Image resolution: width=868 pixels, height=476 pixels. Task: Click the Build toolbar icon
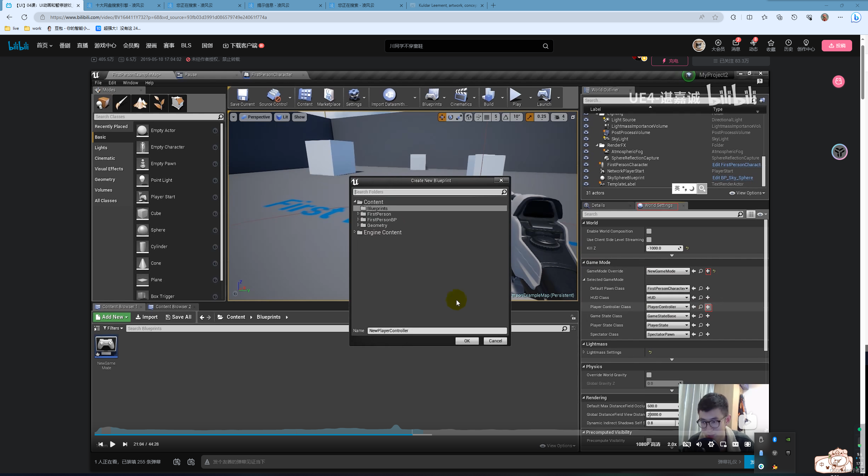[x=488, y=97]
